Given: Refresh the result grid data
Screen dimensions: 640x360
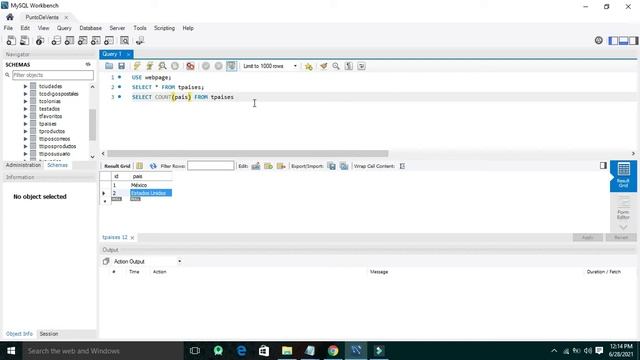Looking at the screenshot, I should point(153,166).
